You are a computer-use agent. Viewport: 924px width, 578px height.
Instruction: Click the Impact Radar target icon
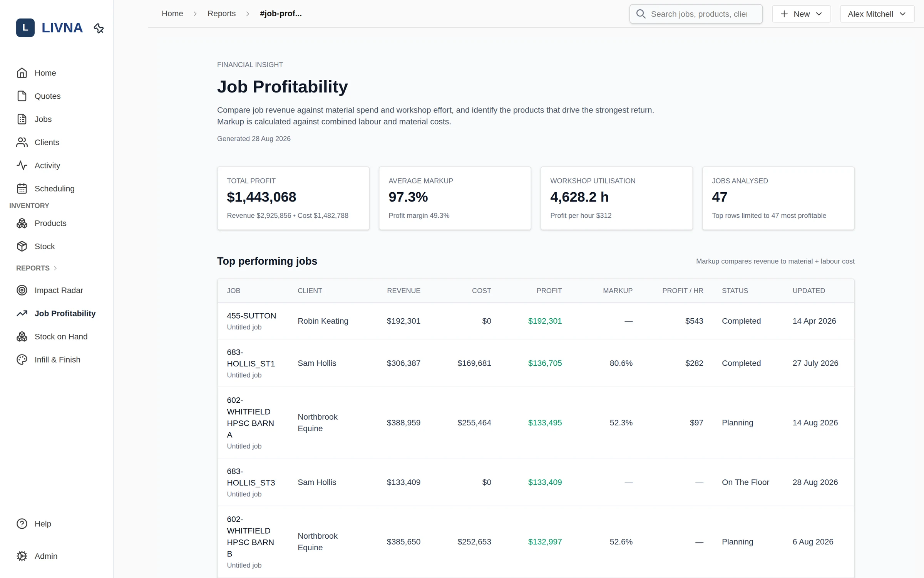(22, 290)
